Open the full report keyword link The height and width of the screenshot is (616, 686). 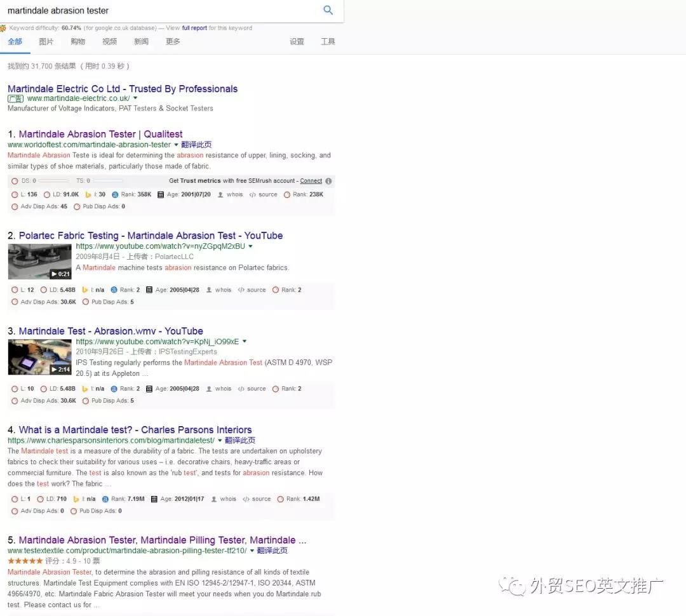coord(194,28)
